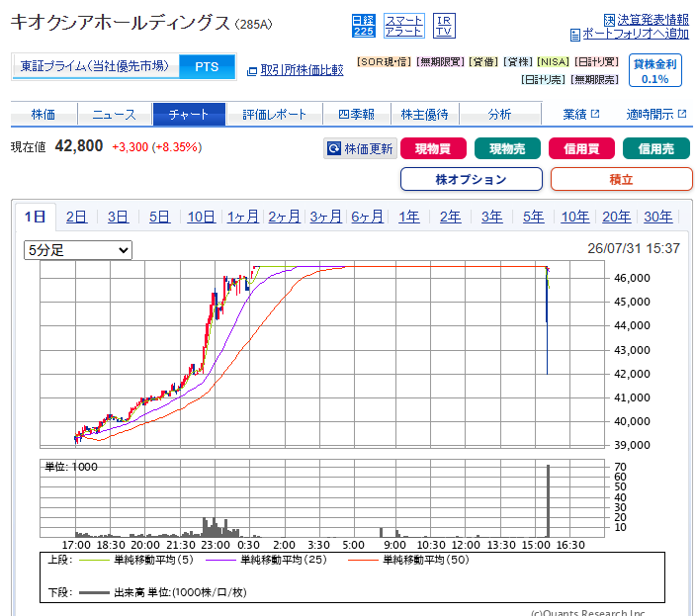This screenshot has height=616, width=695.
Task: Open the 株主優待 tab
Action: [x=425, y=115]
